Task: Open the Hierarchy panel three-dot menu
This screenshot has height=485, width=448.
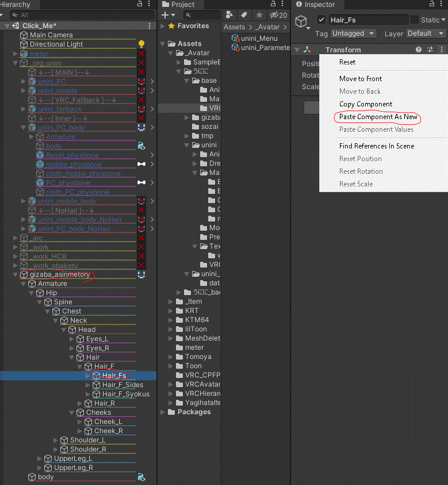Action: (149, 3)
